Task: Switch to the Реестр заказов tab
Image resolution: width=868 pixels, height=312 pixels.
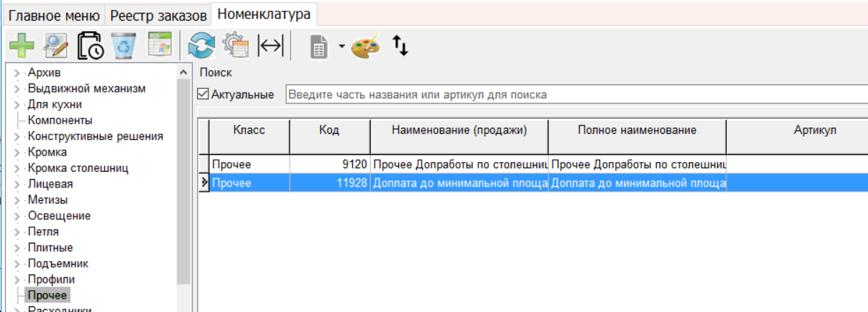Action: (x=159, y=14)
